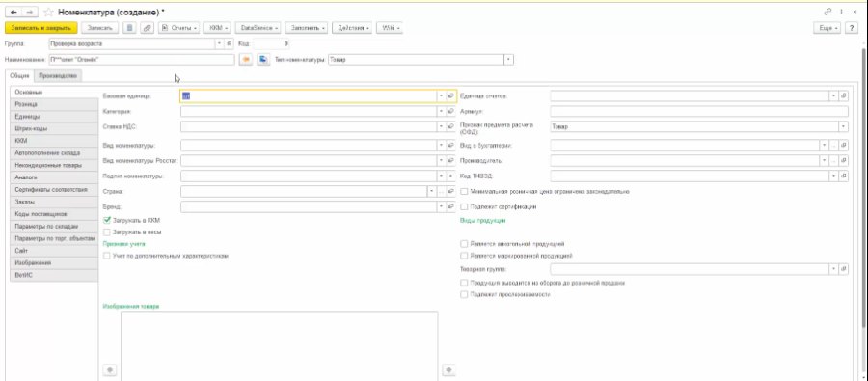The image size is (868, 381).
Task: Check Подлежит прослеживаемости checkbox
Action: pyautogui.click(x=464, y=294)
